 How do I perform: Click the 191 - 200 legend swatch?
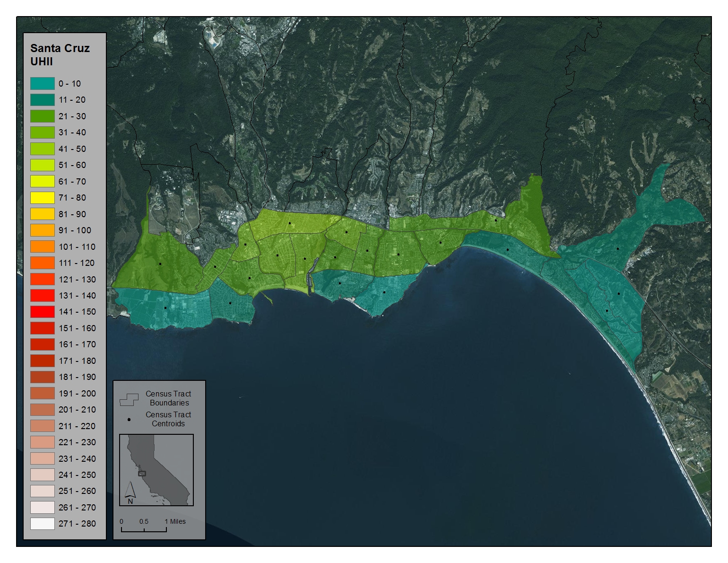43,394
